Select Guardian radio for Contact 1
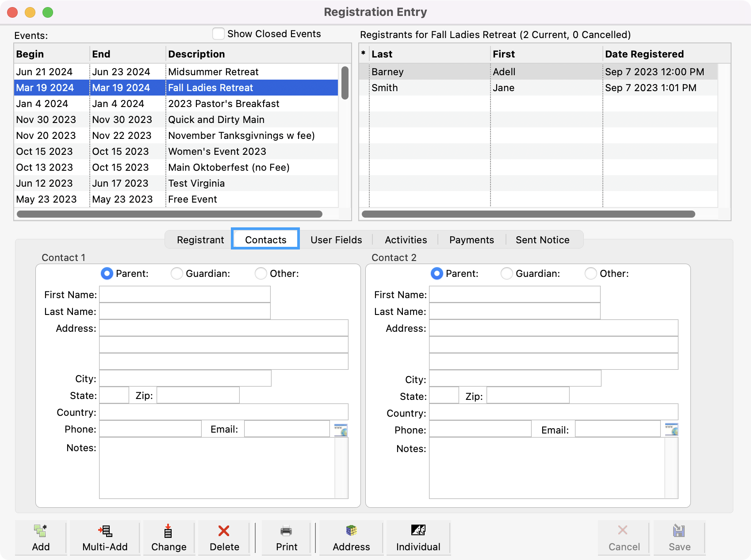Viewport: 751px width, 560px height. [x=177, y=274]
